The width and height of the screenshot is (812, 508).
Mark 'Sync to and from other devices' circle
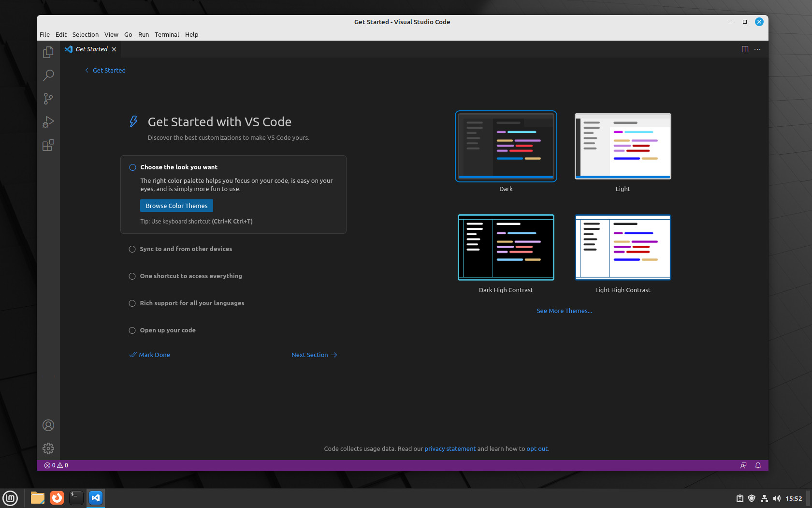[132, 249]
